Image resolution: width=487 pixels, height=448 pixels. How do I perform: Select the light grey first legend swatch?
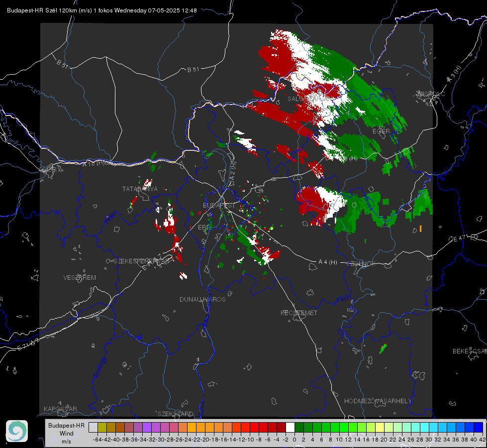[93, 428]
